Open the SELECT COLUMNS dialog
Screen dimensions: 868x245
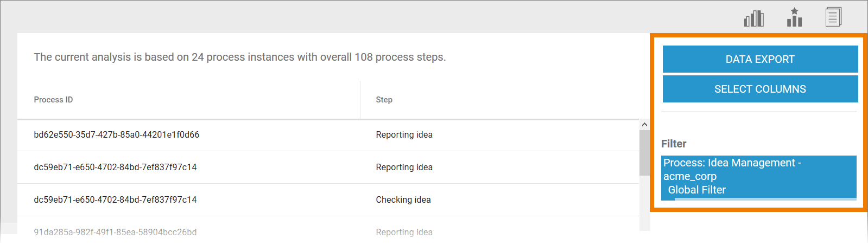tap(760, 89)
